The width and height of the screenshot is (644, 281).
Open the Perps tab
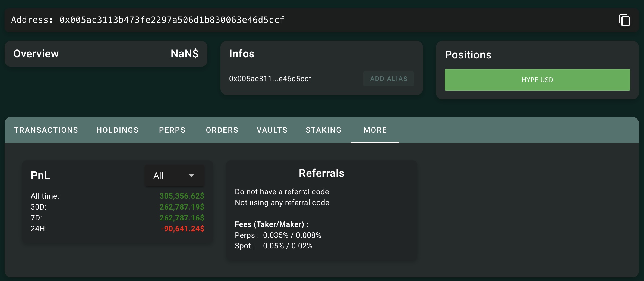point(172,130)
